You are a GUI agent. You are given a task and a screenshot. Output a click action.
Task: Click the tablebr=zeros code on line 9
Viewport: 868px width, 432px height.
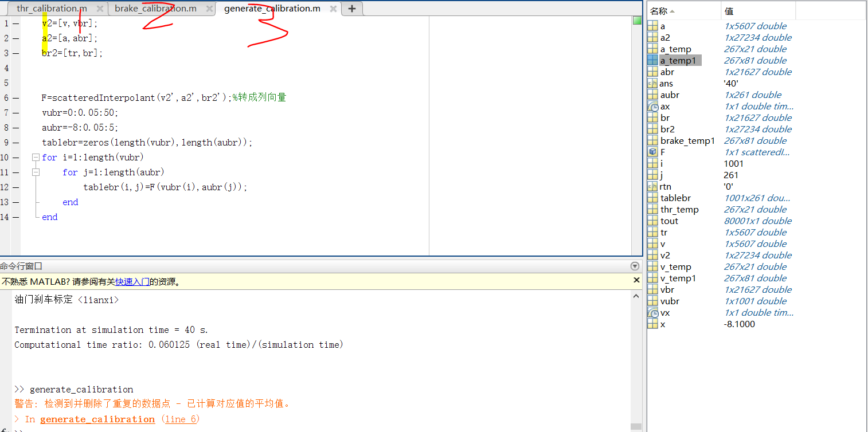pyautogui.click(x=147, y=142)
